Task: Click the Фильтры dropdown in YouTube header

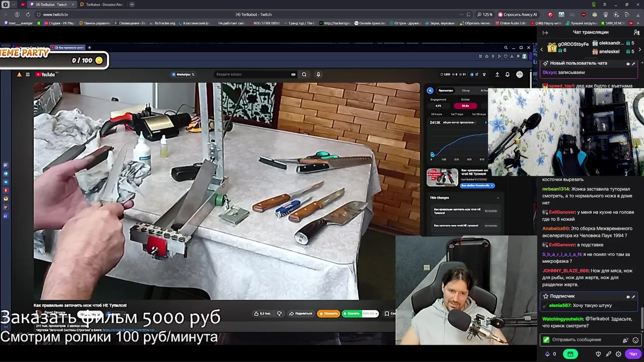Action: [183, 74]
